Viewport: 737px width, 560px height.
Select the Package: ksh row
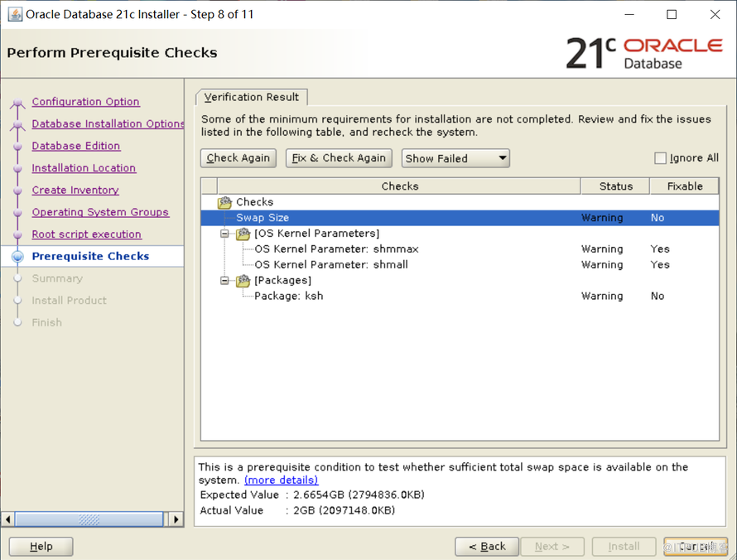coord(288,297)
